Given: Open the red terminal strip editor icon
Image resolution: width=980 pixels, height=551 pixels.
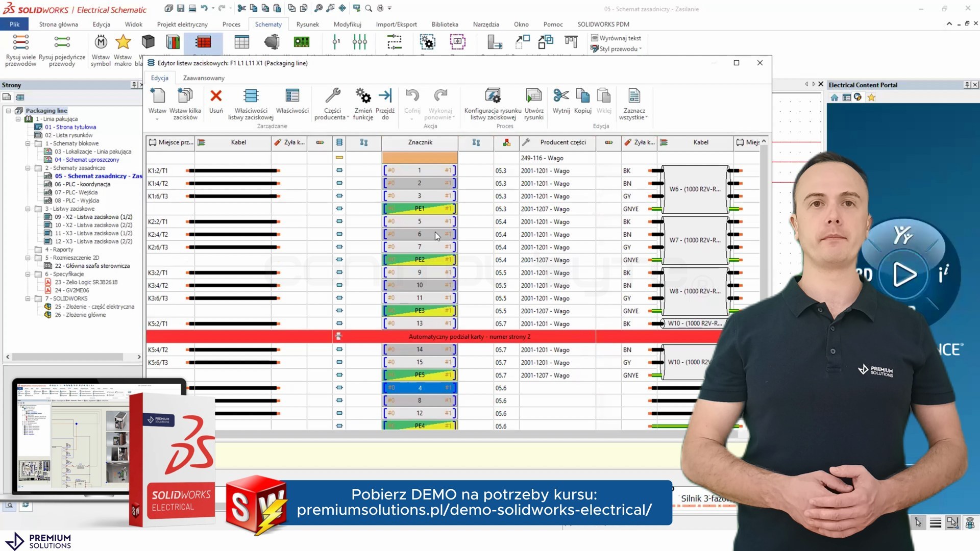Looking at the screenshot, I should (203, 42).
